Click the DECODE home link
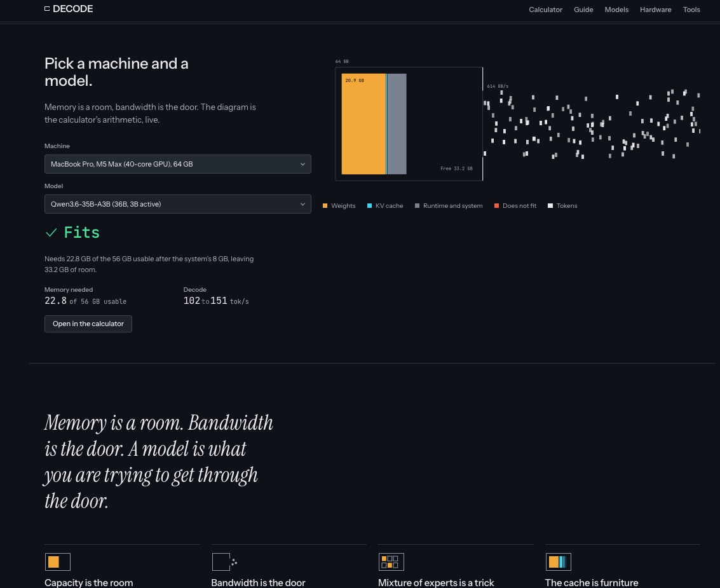 [x=69, y=9]
